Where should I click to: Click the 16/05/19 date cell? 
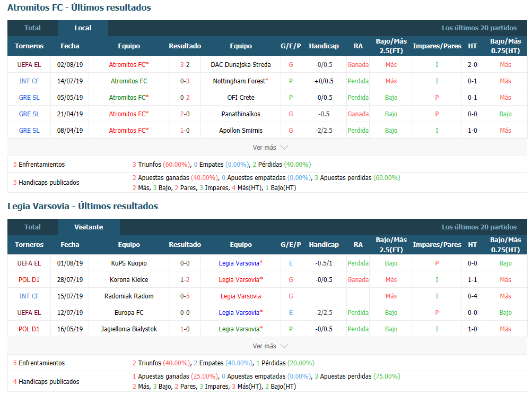click(70, 329)
